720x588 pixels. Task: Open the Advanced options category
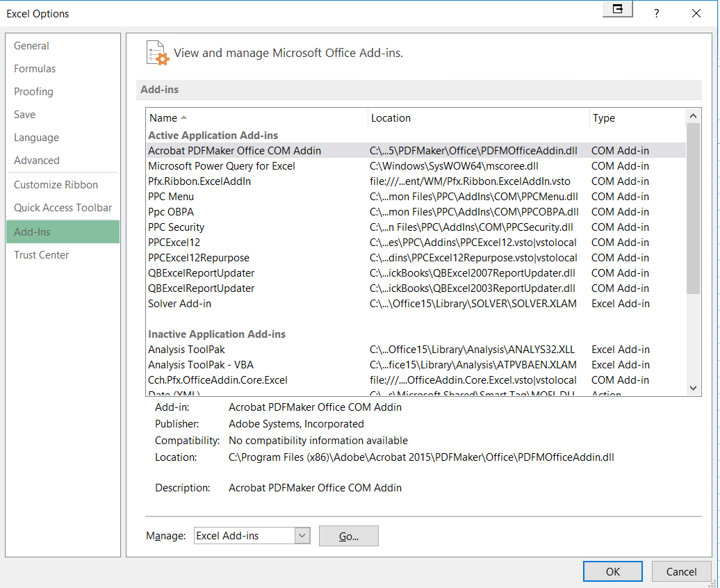pos(37,161)
